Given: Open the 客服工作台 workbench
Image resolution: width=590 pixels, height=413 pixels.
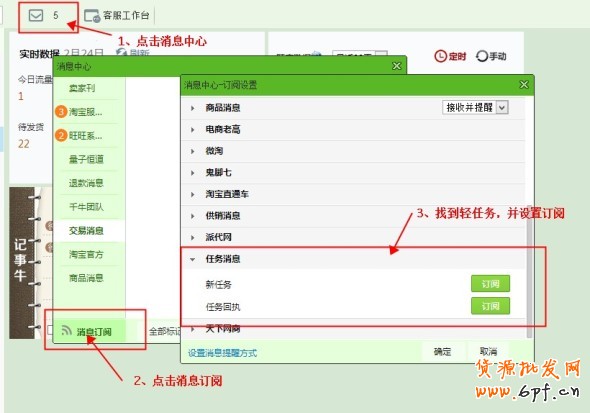Looking at the screenshot, I should (117, 15).
